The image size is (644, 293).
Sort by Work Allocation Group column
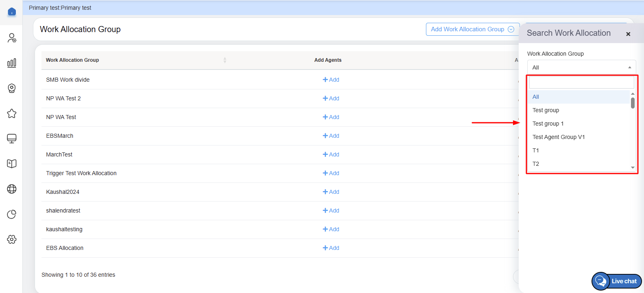pyautogui.click(x=225, y=60)
